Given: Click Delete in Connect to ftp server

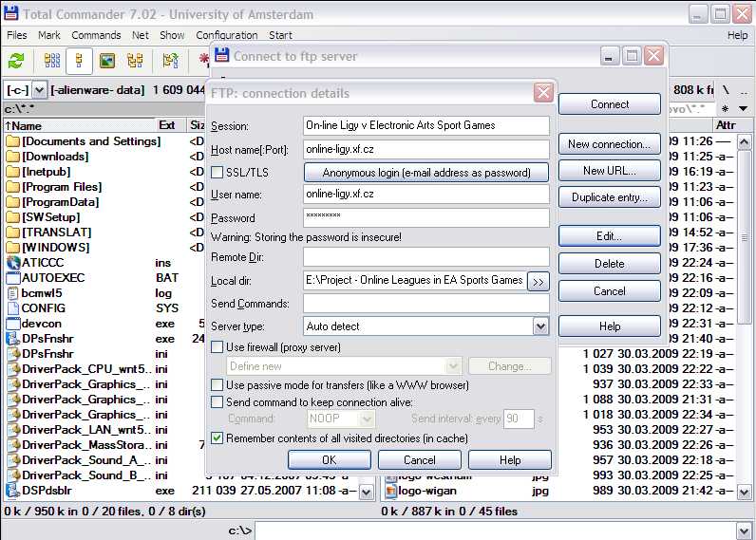Looking at the screenshot, I should 610,264.
